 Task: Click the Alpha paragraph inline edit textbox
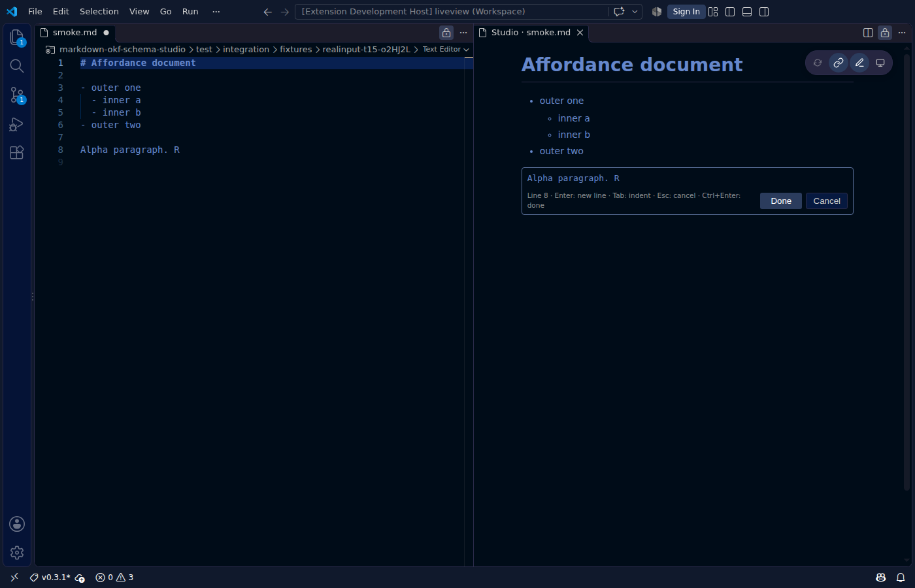(687, 178)
